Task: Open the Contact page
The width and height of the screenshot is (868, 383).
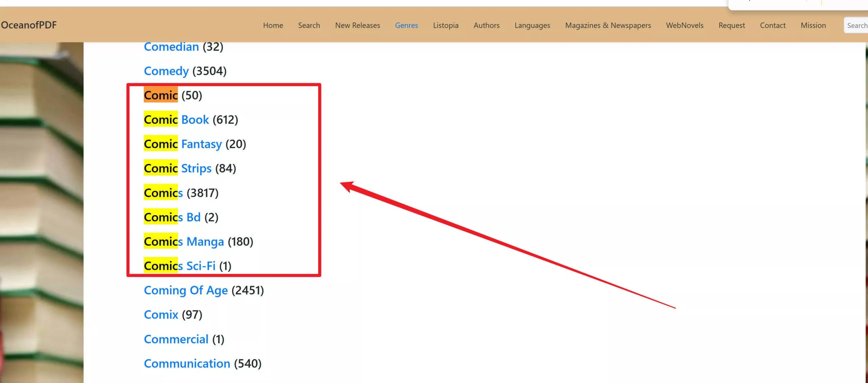Action: click(772, 25)
